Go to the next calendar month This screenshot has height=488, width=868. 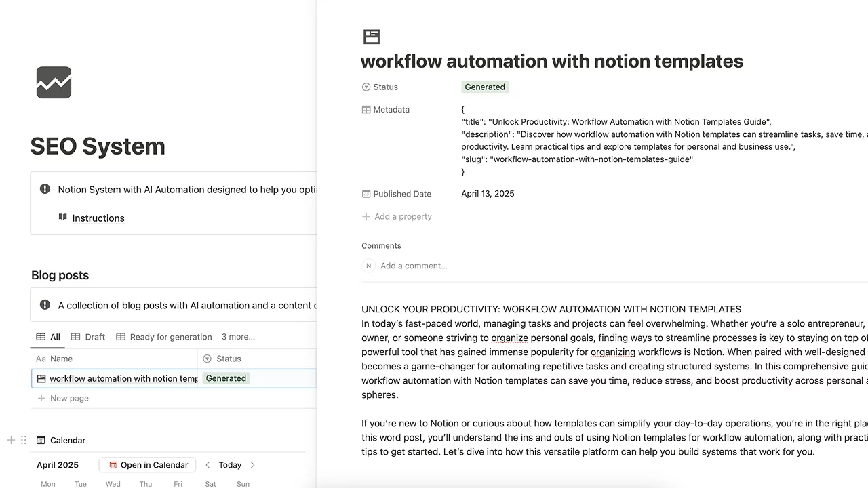[253, 465]
